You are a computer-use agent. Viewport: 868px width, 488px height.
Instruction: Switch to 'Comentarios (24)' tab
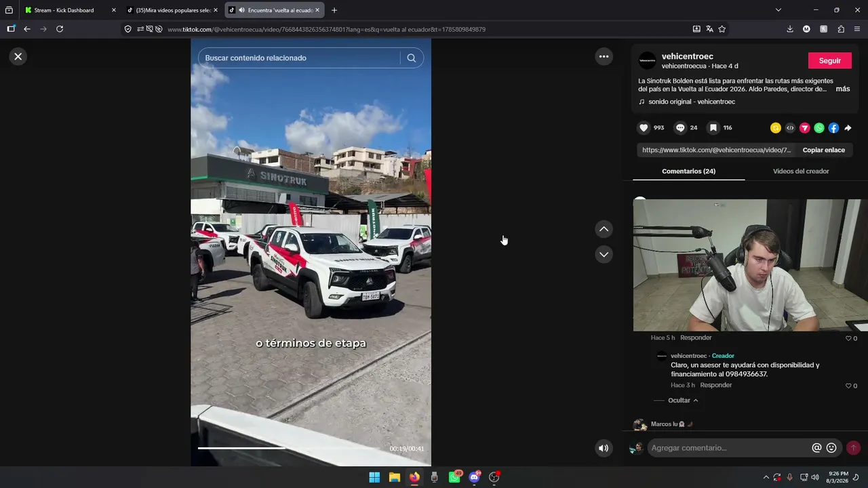[x=688, y=171]
